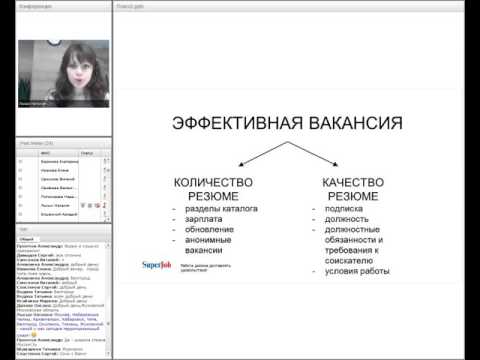Click the КАЧЕСТВО РЕЗЮМЕ heading

tap(353, 189)
